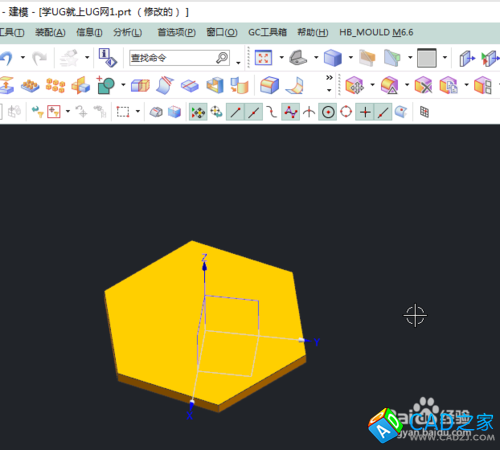Toggle Point on Face snap
This screenshot has width=500, height=450.
[x=401, y=112]
